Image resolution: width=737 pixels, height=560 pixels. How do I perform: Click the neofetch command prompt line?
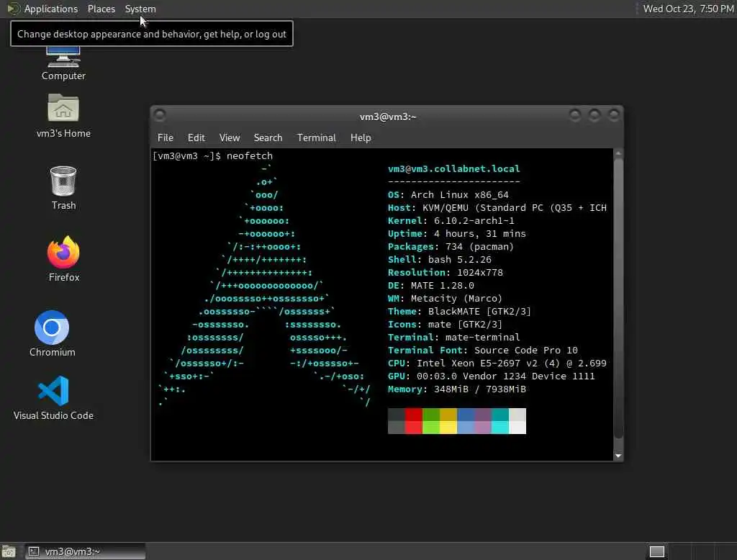tap(212, 155)
